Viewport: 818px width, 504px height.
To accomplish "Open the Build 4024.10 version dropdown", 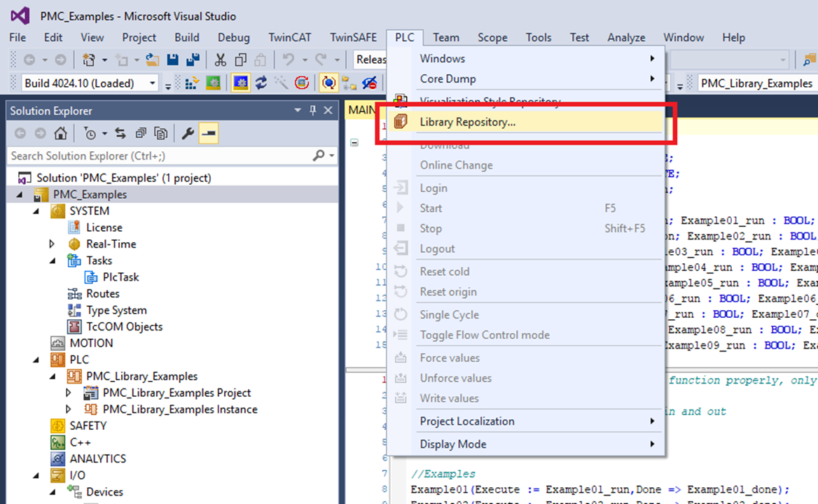I will tap(152, 83).
